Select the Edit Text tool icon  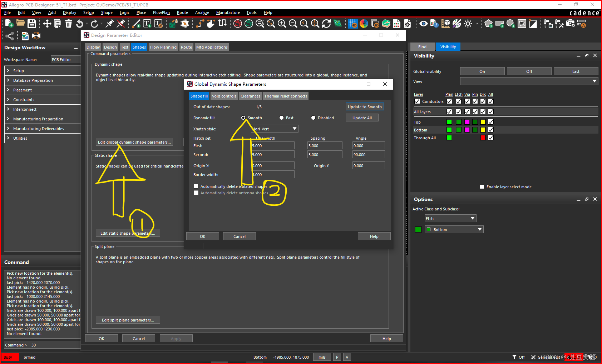click(x=158, y=24)
